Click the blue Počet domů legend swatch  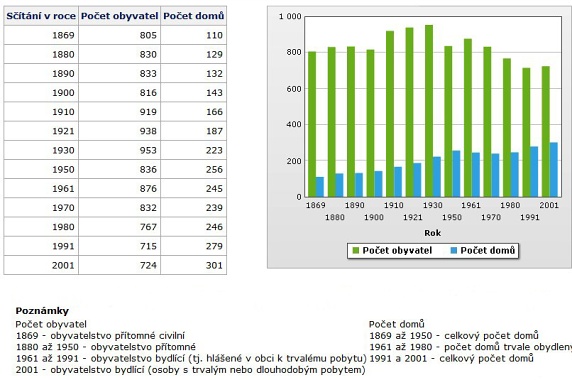[x=454, y=251]
